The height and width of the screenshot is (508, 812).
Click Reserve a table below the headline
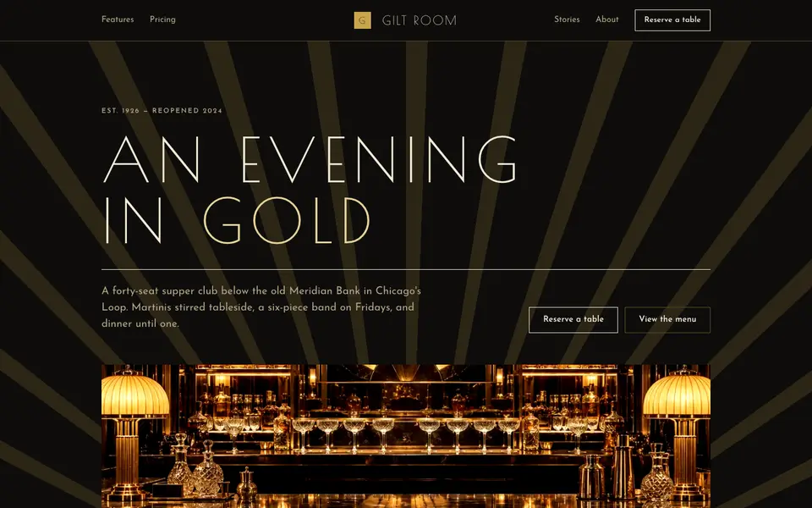pos(573,319)
